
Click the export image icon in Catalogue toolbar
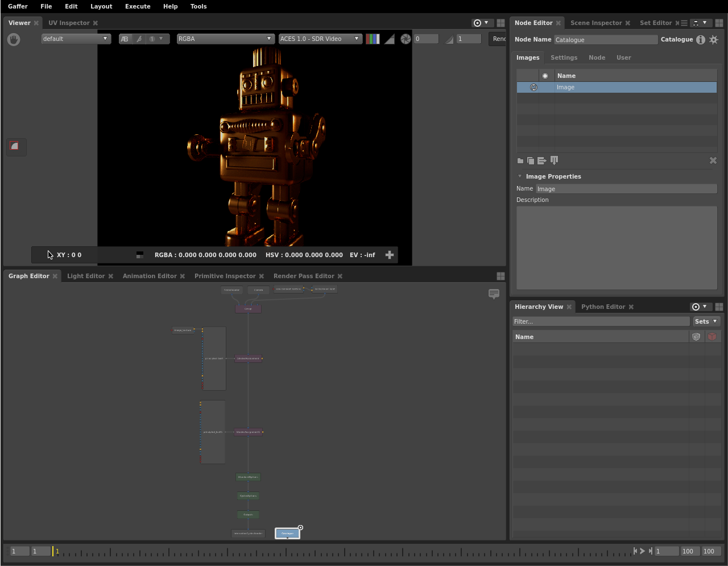[x=541, y=161]
